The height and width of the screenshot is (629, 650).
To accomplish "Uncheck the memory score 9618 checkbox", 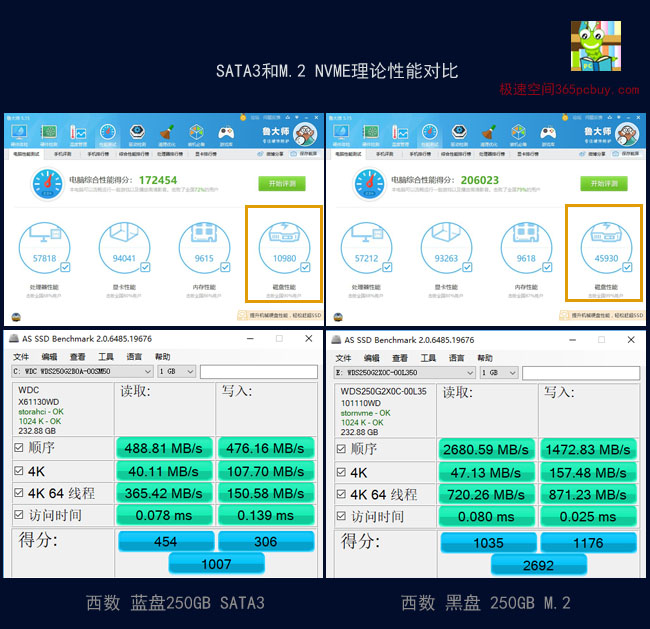I will (547, 267).
